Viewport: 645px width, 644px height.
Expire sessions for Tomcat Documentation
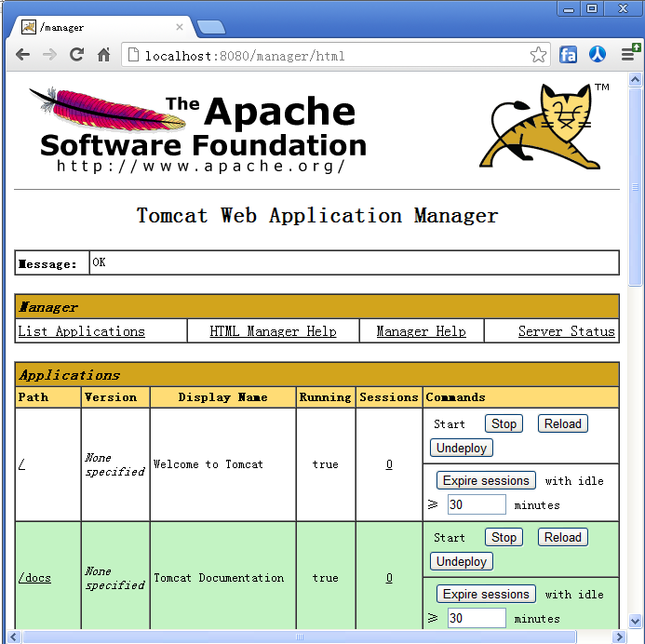tap(486, 594)
